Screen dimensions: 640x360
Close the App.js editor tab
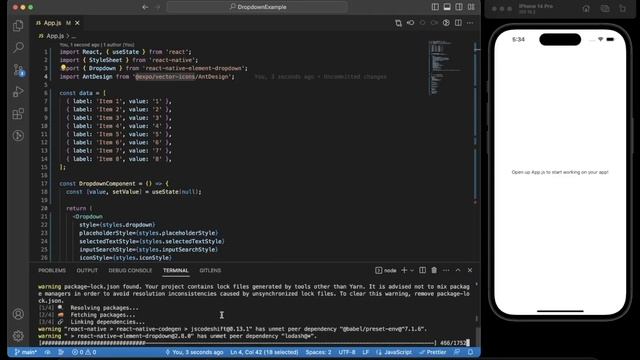point(77,23)
